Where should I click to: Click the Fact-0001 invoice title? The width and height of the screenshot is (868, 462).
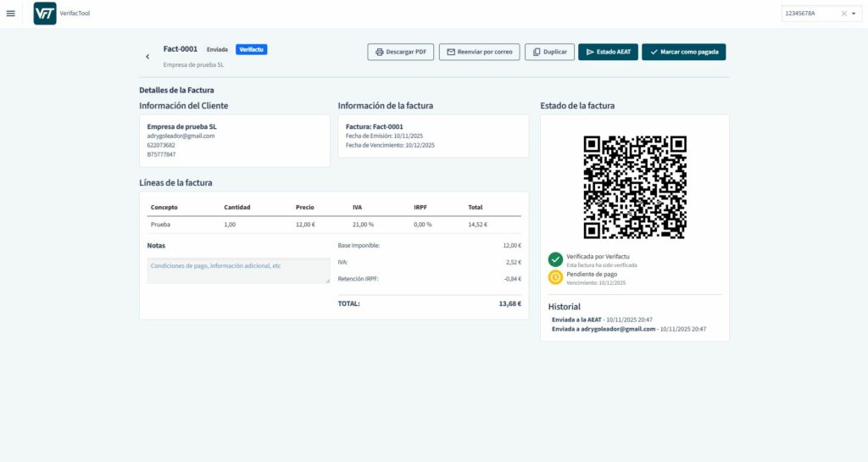point(181,48)
